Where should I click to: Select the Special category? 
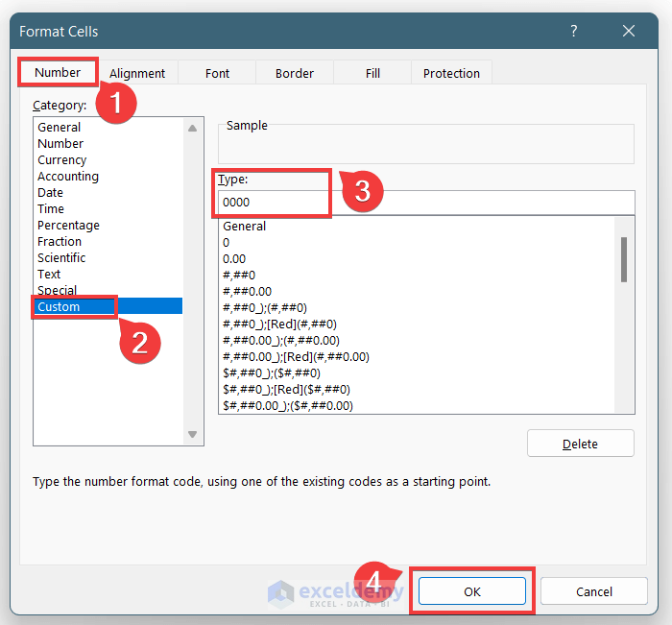click(108, 290)
